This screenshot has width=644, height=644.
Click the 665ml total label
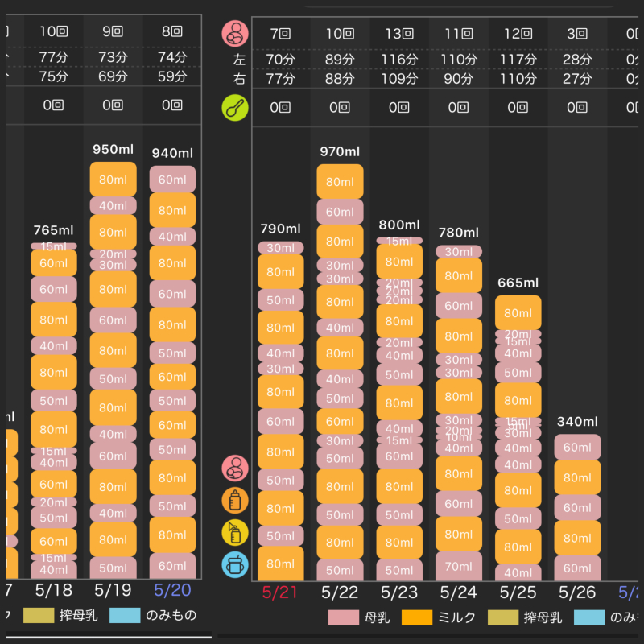pyautogui.click(x=518, y=283)
